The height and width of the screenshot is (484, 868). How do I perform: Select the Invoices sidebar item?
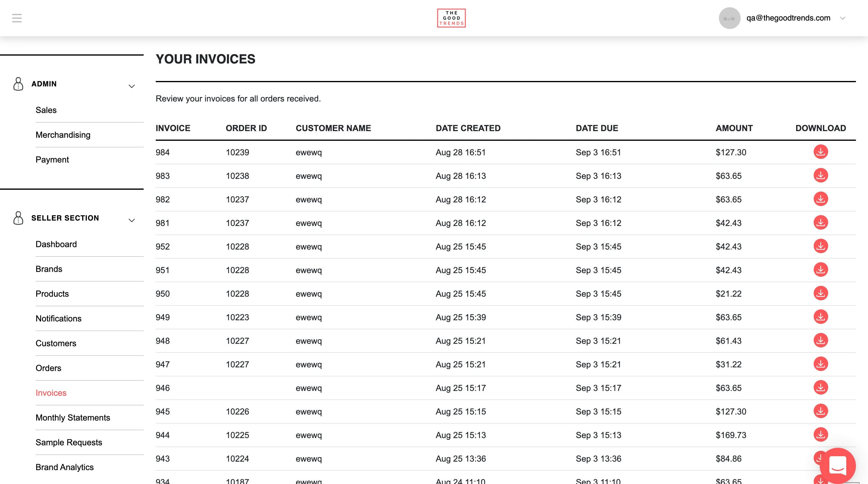click(51, 393)
